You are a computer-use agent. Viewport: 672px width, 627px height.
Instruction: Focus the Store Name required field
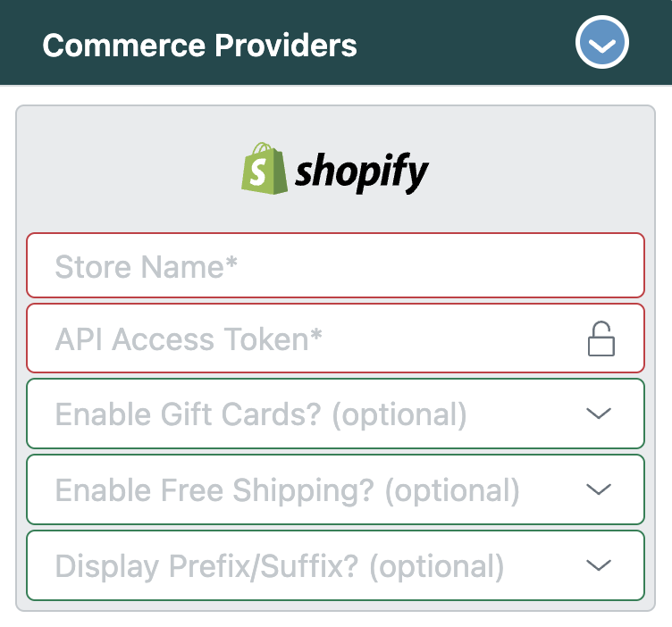(x=336, y=265)
